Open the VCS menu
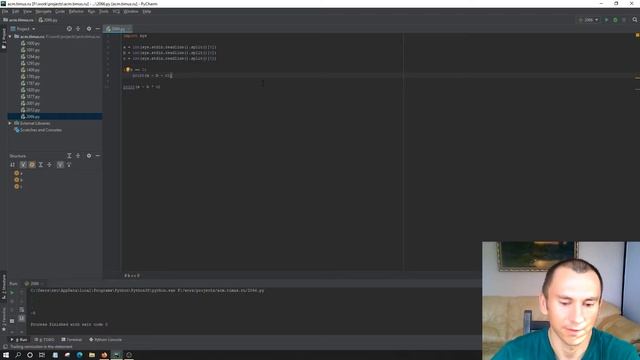The height and width of the screenshot is (360, 640). coord(116,11)
